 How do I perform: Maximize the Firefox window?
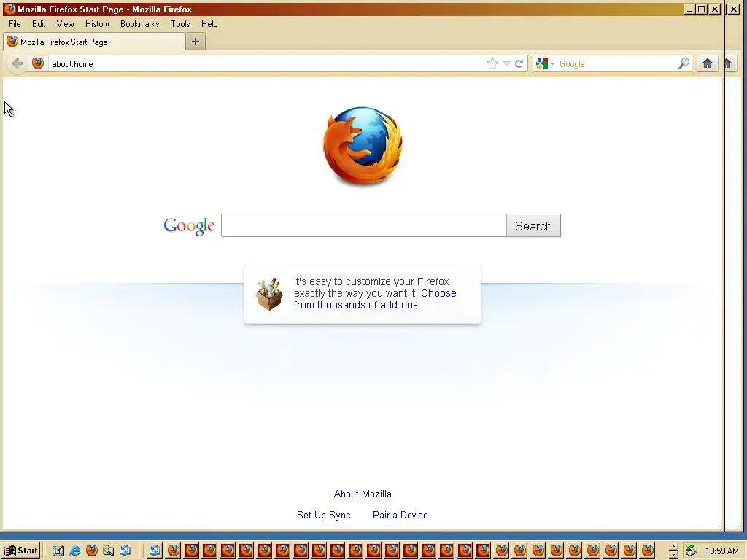point(701,9)
